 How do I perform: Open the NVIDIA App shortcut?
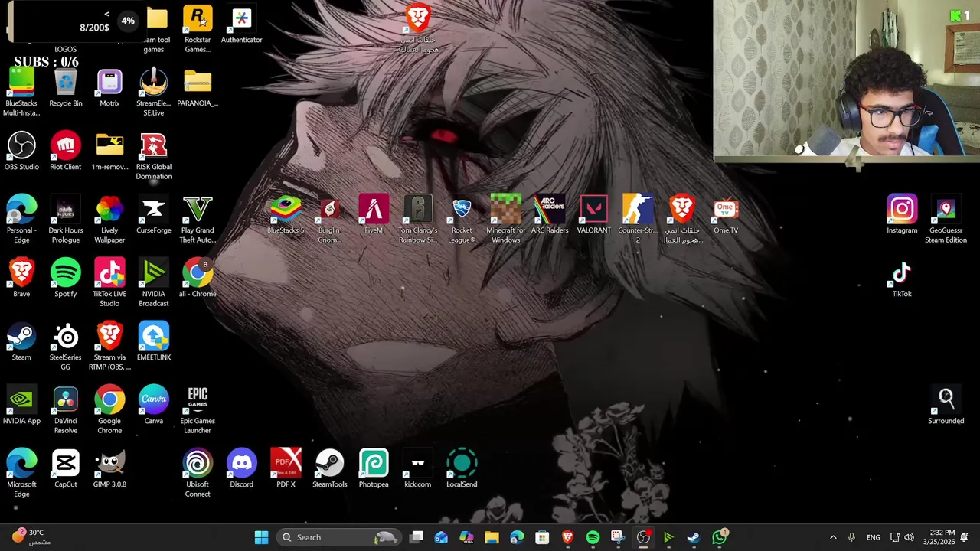click(x=21, y=405)
